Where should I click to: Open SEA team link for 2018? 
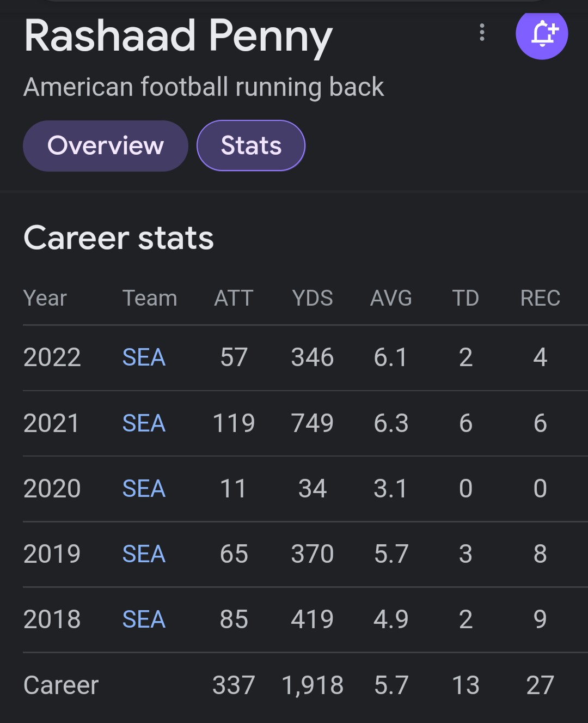[x=144, y=619]
